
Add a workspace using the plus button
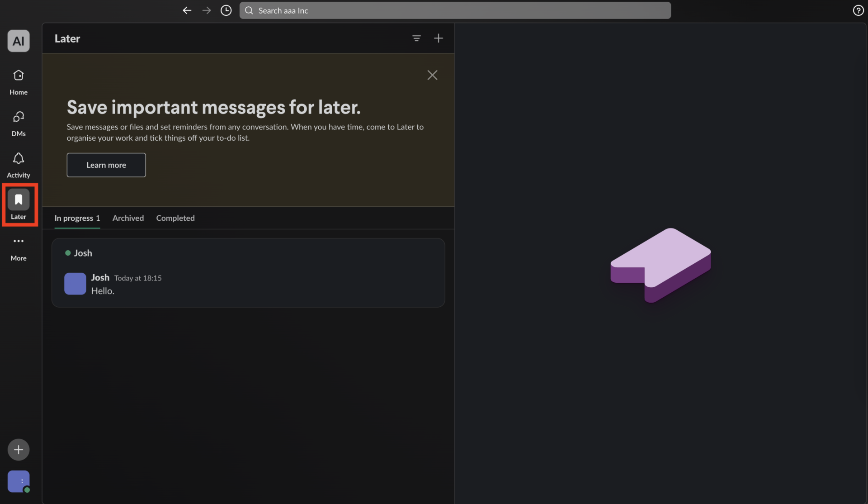tap(18, 449)
